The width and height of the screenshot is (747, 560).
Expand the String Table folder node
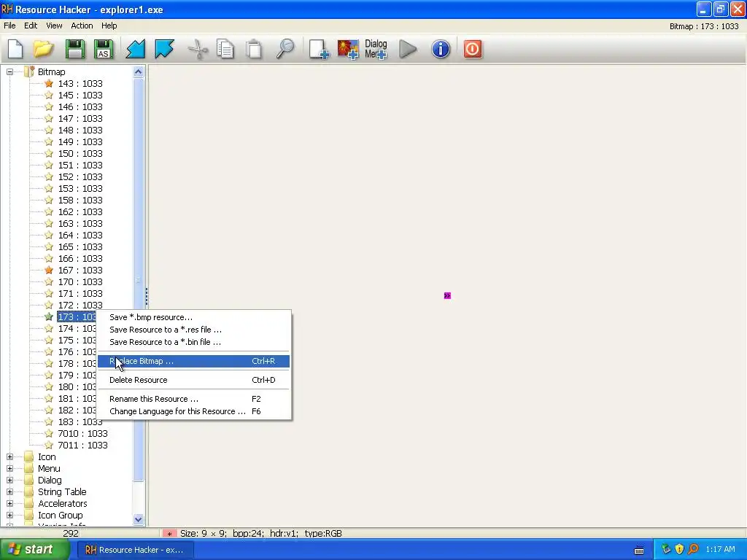[x=9, y=492]
